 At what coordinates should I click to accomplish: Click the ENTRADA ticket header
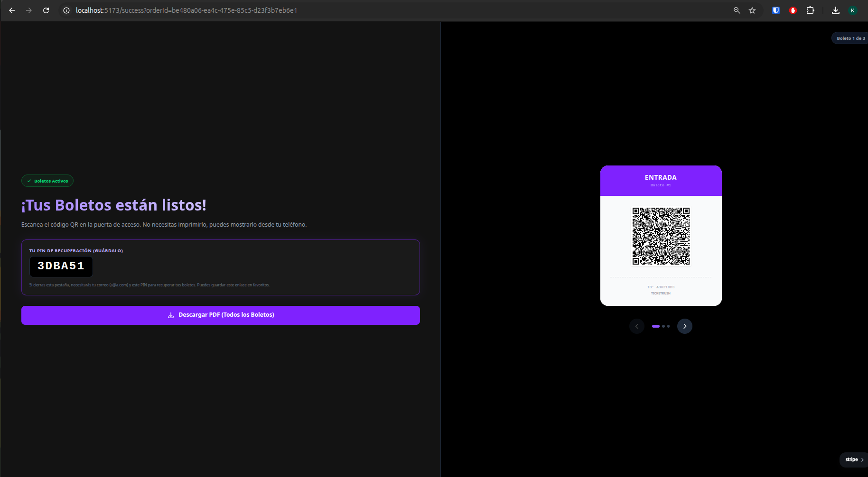point(661,181)
